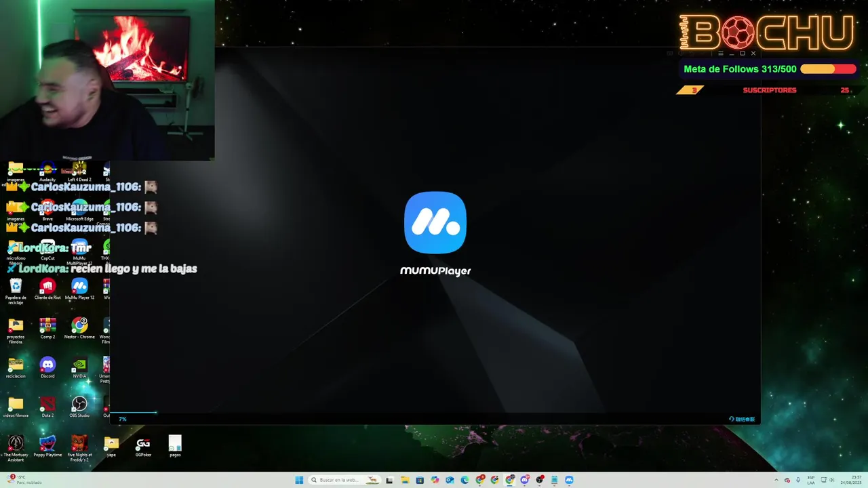Image resolution: width=868 pixels, height=488 pixels.
Task: Open Task View from the taskbar
Action: coord(389,480)
